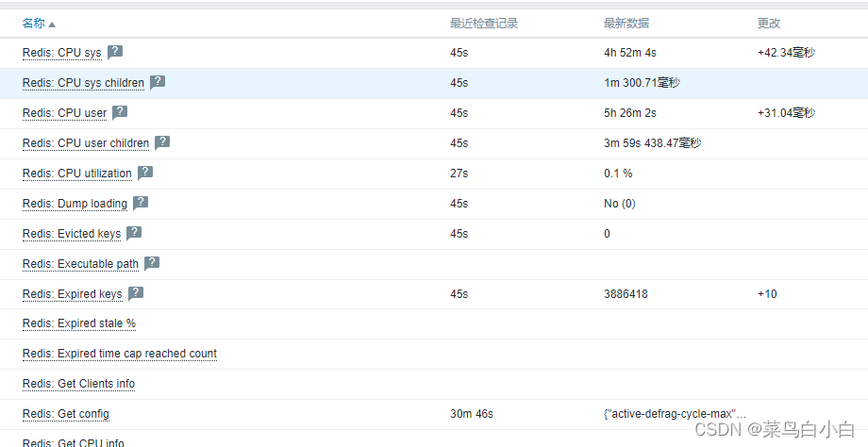
Task: Open the Redis: Expired stale % item
Action: pyautogui.click(x=79, y=323)
